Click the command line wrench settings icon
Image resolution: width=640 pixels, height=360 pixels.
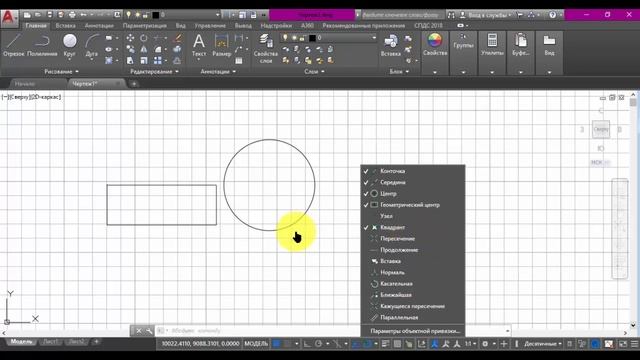[x=149, y=331]
